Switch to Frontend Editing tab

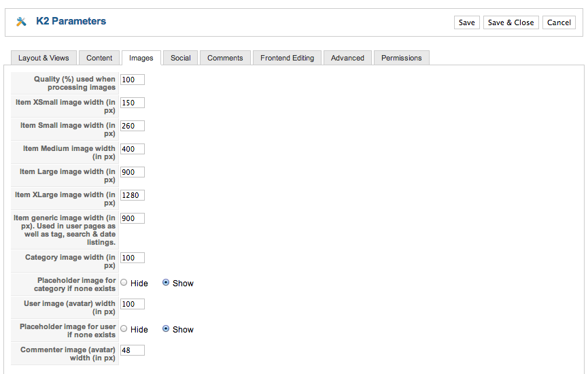(x=288, y=58)
